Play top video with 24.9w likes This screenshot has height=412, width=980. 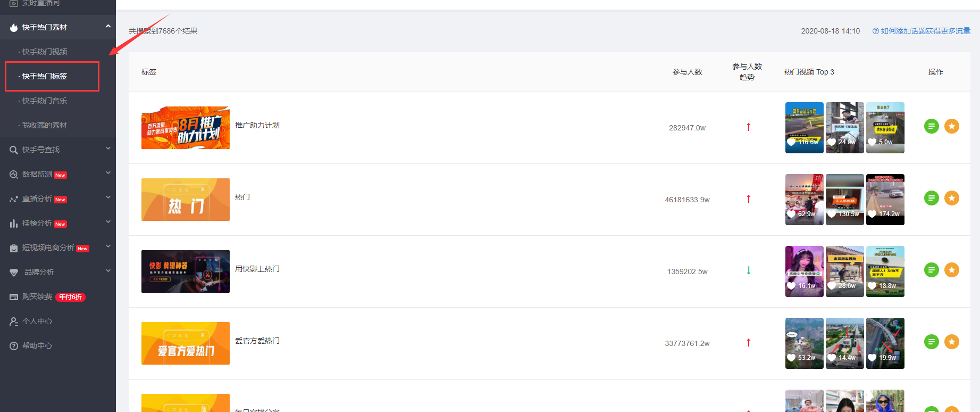point(845,128)
